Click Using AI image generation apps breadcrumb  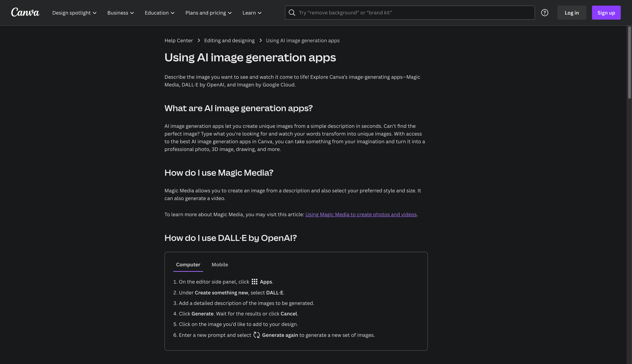coord(303,41)
